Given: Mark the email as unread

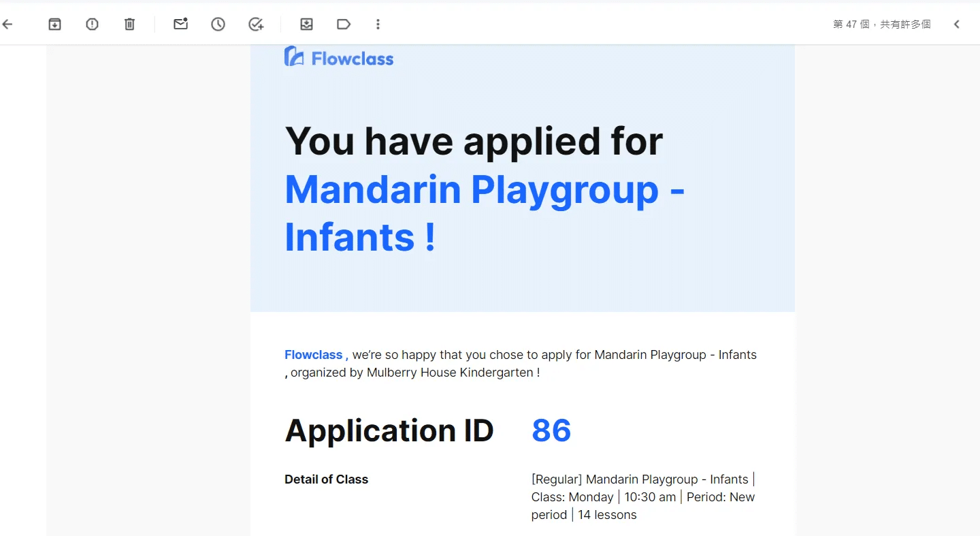Looking at the screenshot, I should tap(180, 25).
